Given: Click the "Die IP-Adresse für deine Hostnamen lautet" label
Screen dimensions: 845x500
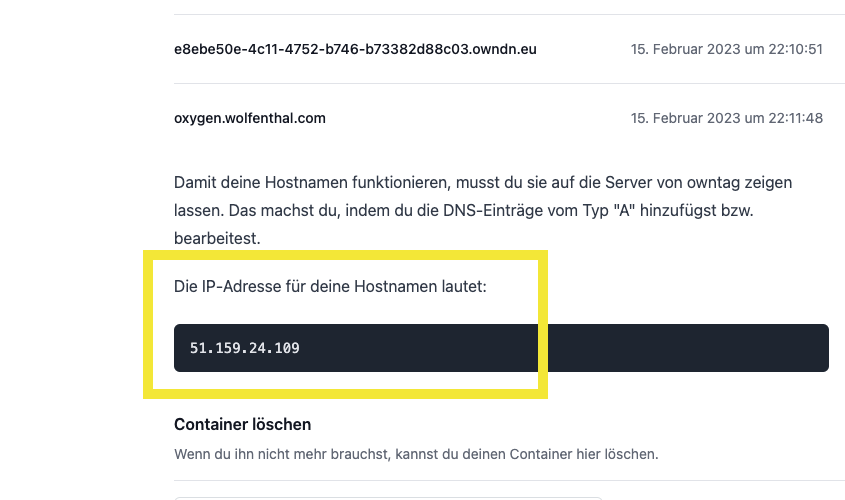Looking at the screenshot, I should 330,287.
